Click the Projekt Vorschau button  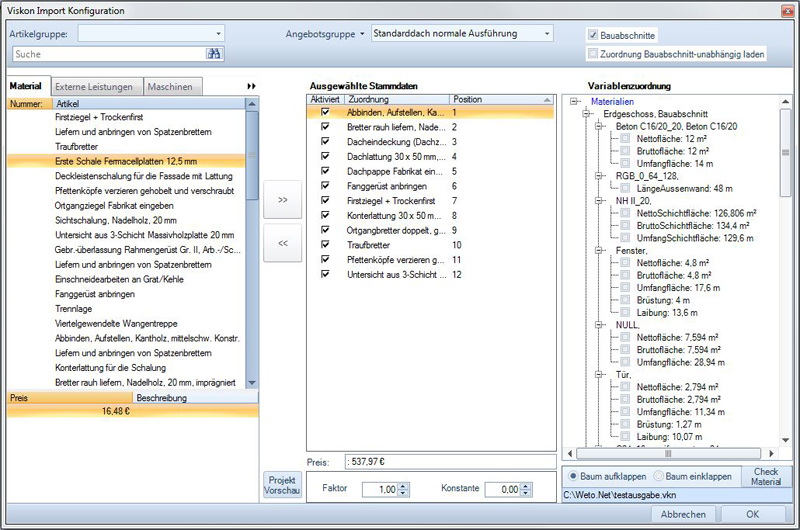click(282, 484)
